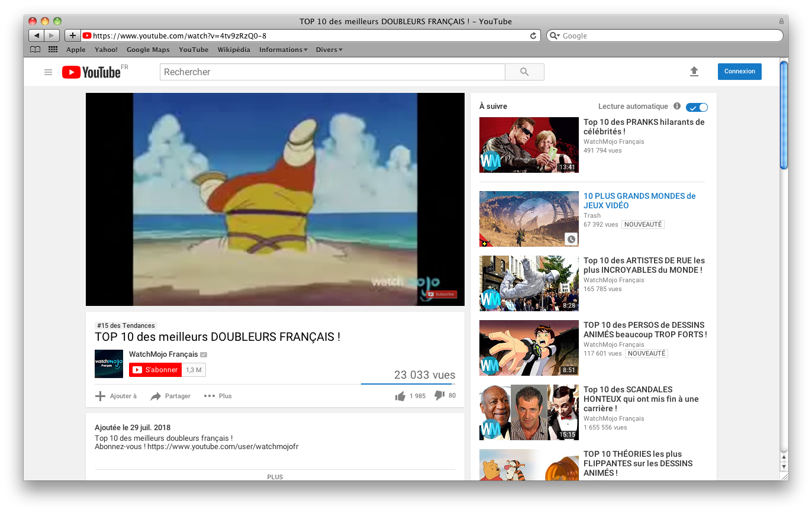Open the Informations bookmarks dropdown
The width and height of the screenshot is (812, 513).
tap(283, 50)
